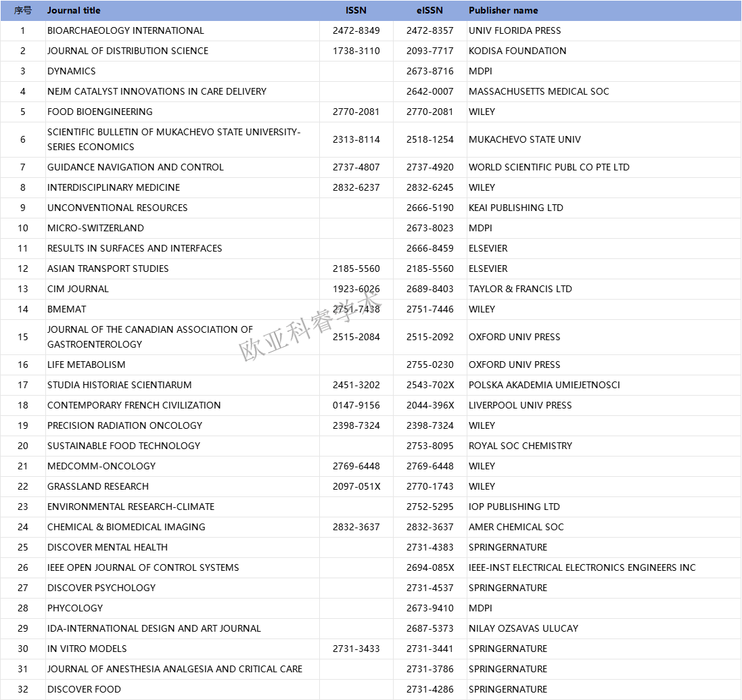
Task: Click PHYCOLOGY journal title
Action: click(x=75, y=609)
